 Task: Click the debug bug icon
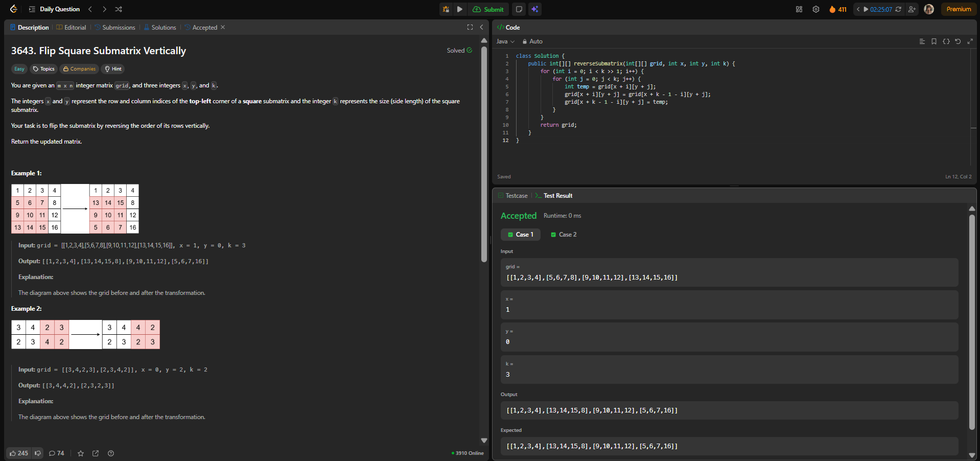coord(446,9)
